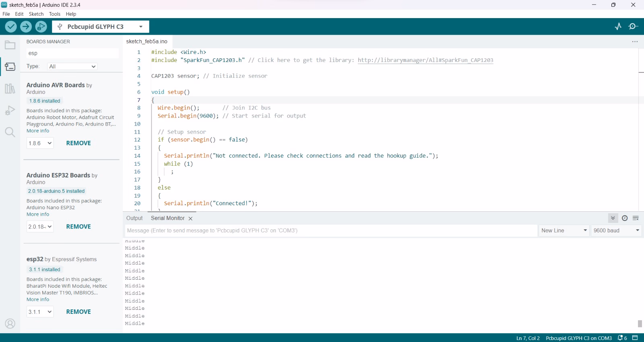
Task: Toggle the serial monitor timestamp clock icon
Action: 625,218
